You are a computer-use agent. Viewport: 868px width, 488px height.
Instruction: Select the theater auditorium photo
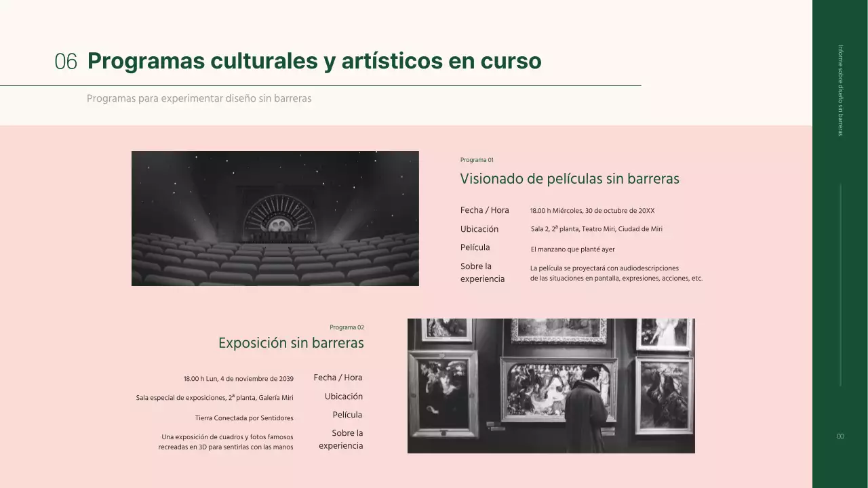pyautogui.click(x=275, y=218)
